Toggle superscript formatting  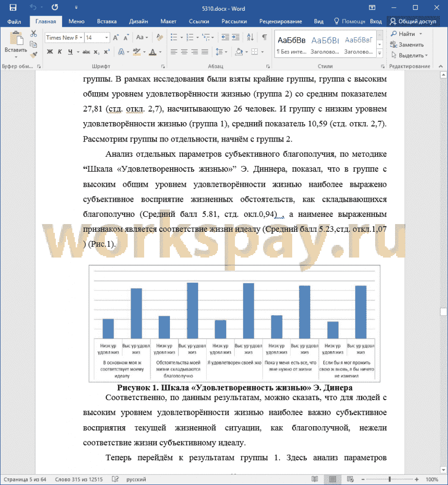pyautogui.click(x=107, y=52)
